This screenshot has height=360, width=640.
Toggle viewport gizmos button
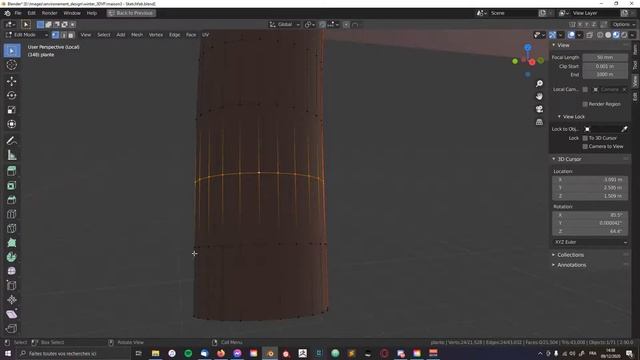[x=552, y=35]
